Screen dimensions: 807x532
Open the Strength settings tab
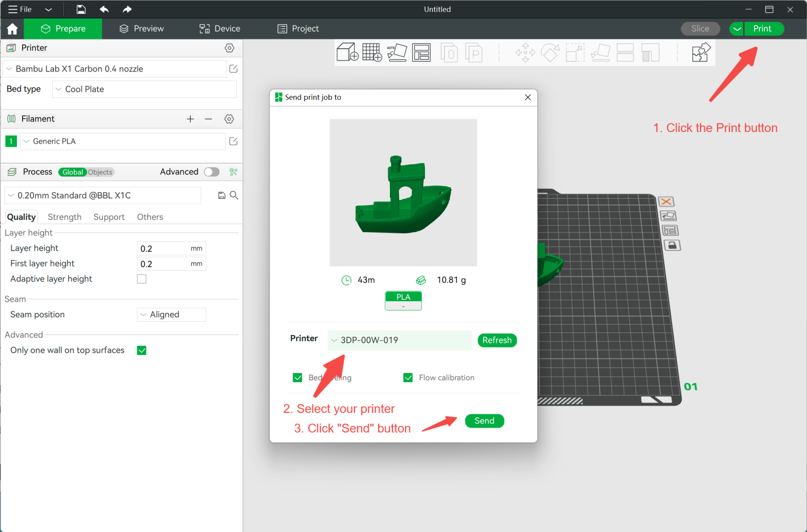[64, 217]
